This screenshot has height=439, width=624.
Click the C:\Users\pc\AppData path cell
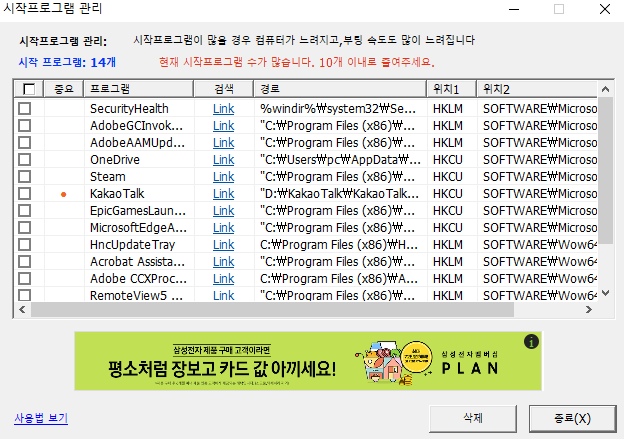coord(340,160)
